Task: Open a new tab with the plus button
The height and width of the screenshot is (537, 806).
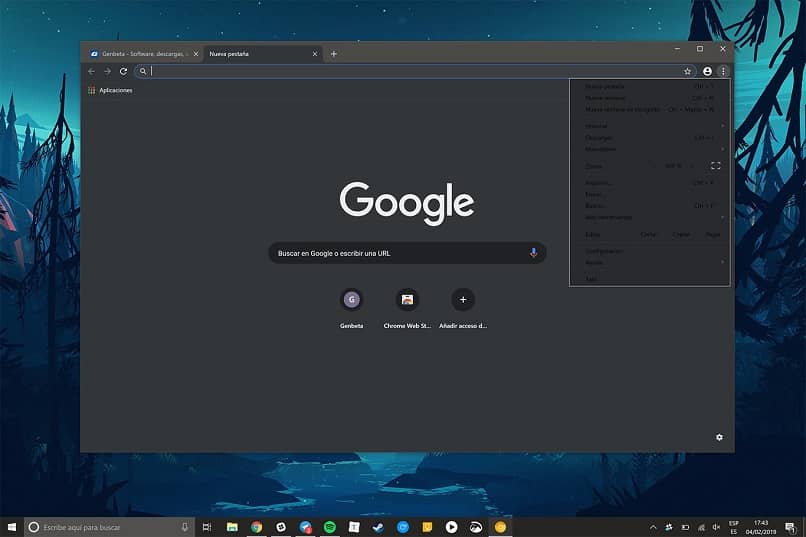Action: tap(334, 54)
